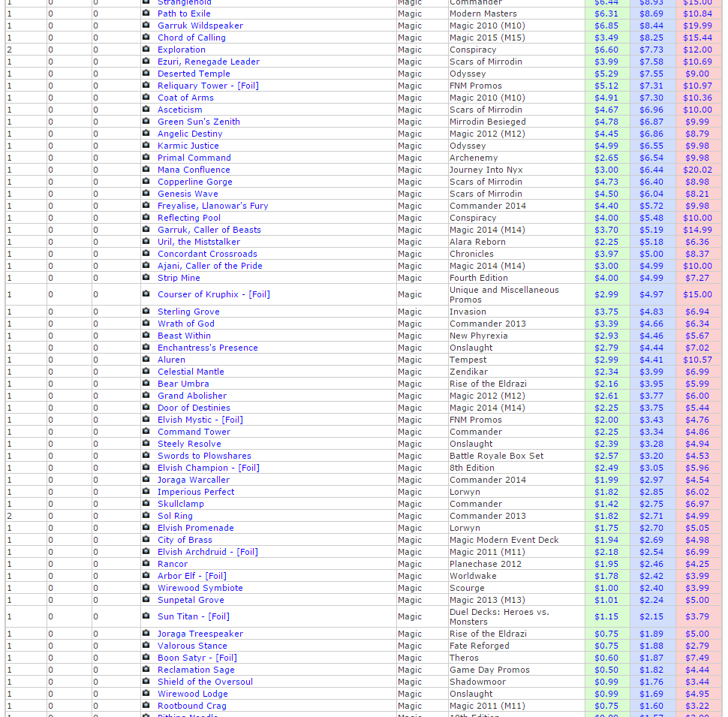
Task: Click camera icon beside Rootbound Crag
Action: click(146, 706)
